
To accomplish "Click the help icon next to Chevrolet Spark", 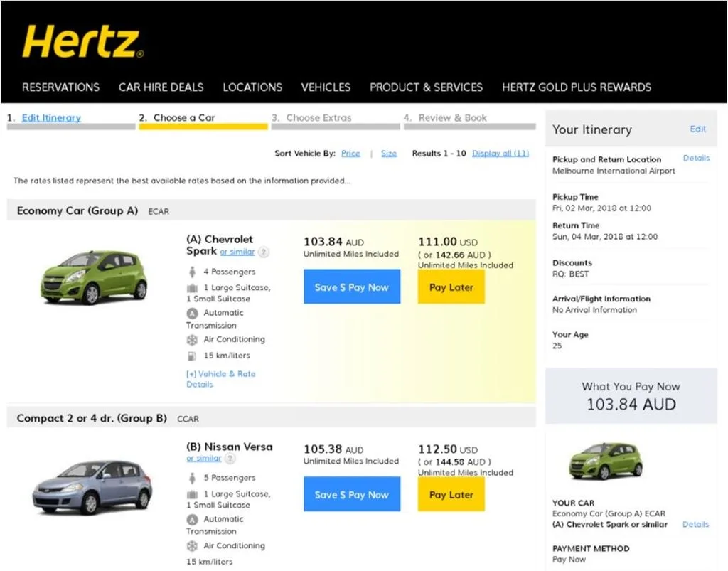I will tap(264, 252).
